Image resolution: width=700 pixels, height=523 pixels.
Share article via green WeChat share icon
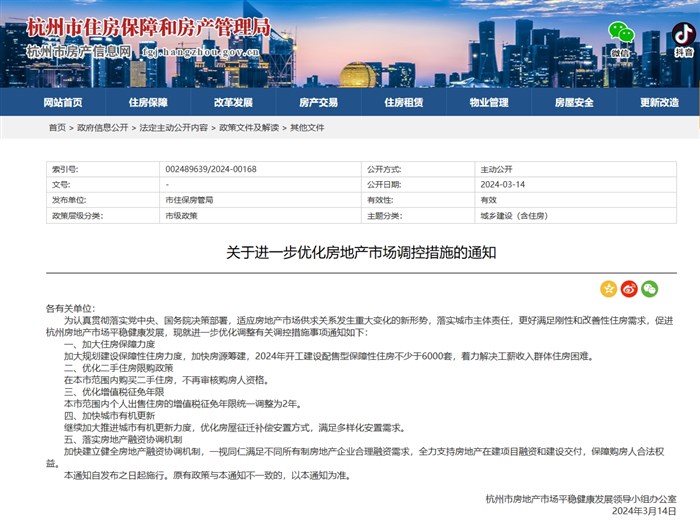(650, 289)
